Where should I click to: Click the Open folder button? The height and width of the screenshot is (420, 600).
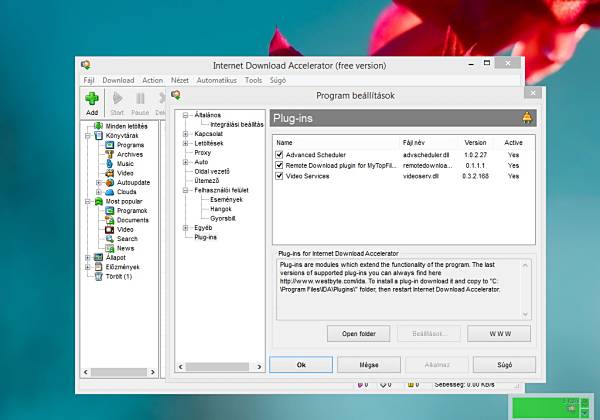(x=359, y=334)
